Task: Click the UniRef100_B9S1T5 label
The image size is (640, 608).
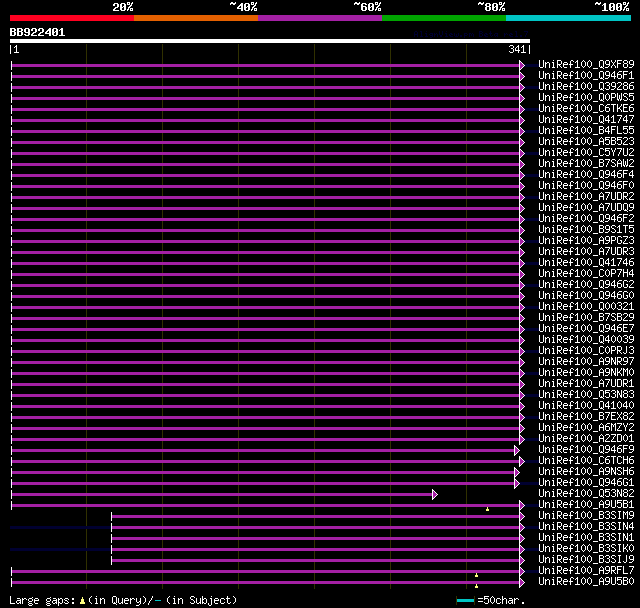Action: click(586, 230)
